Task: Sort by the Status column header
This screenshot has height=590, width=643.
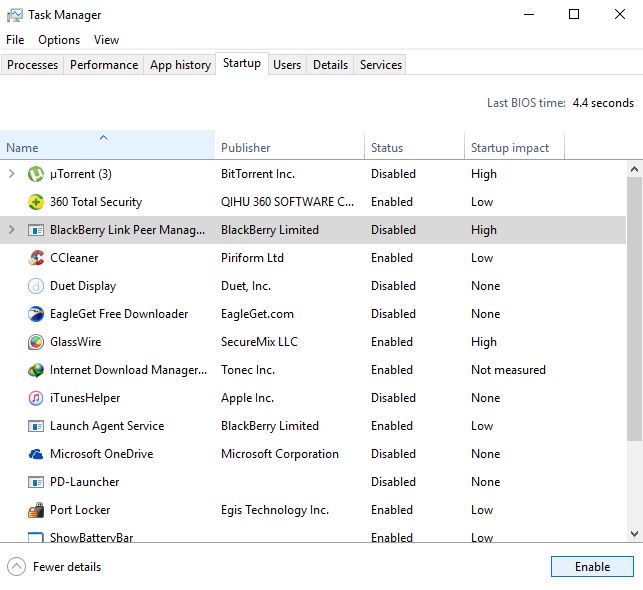Action: 415,145
